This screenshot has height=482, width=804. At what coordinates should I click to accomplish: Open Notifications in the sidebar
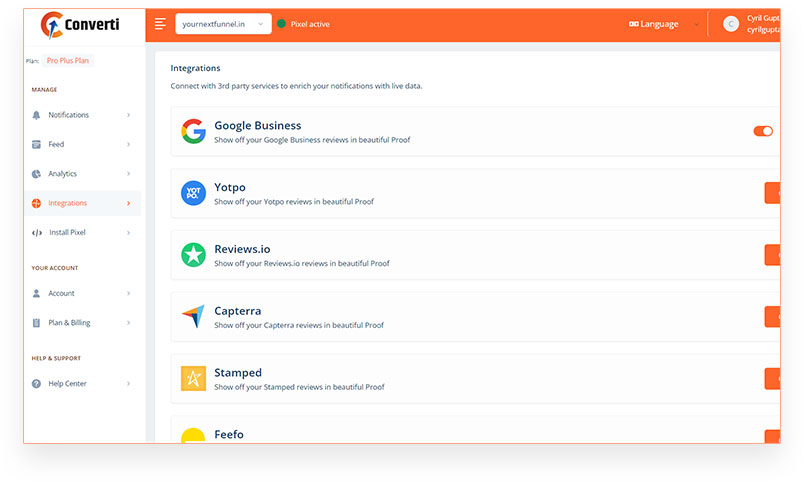click(82, 115)
